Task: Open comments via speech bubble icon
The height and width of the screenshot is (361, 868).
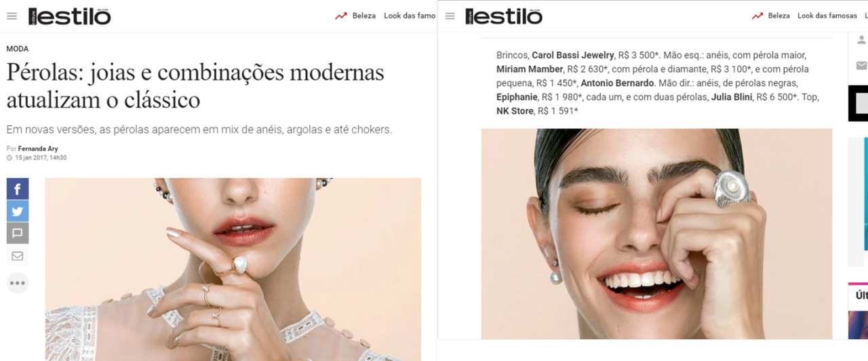Action: pyautogui.click(x=18, y=233)
